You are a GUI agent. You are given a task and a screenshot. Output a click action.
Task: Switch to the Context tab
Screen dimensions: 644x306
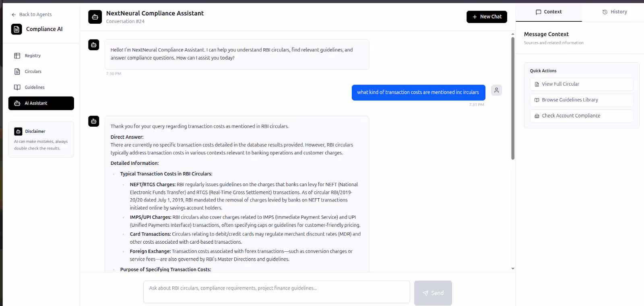(549, 12)
